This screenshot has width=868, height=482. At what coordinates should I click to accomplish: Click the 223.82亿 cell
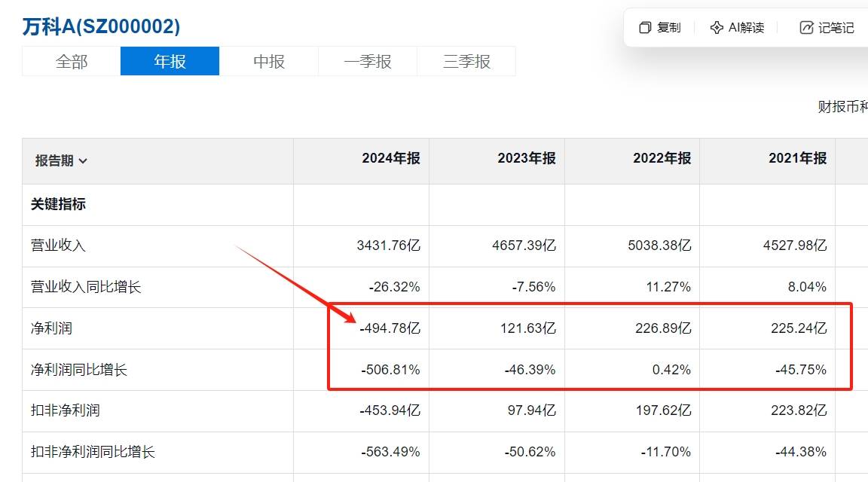[799, 410]
